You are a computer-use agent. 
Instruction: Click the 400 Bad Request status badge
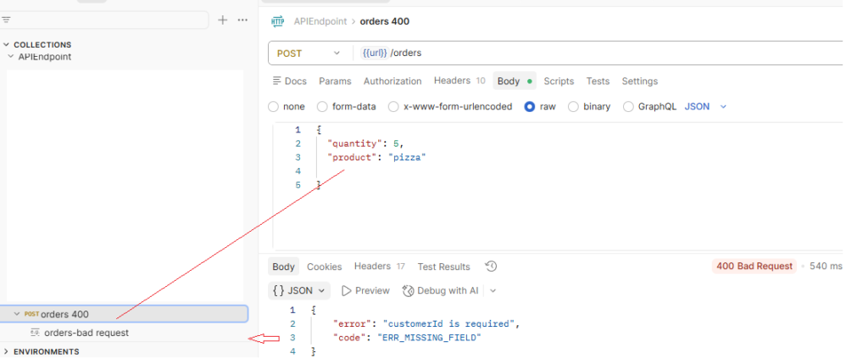point(754,266)
